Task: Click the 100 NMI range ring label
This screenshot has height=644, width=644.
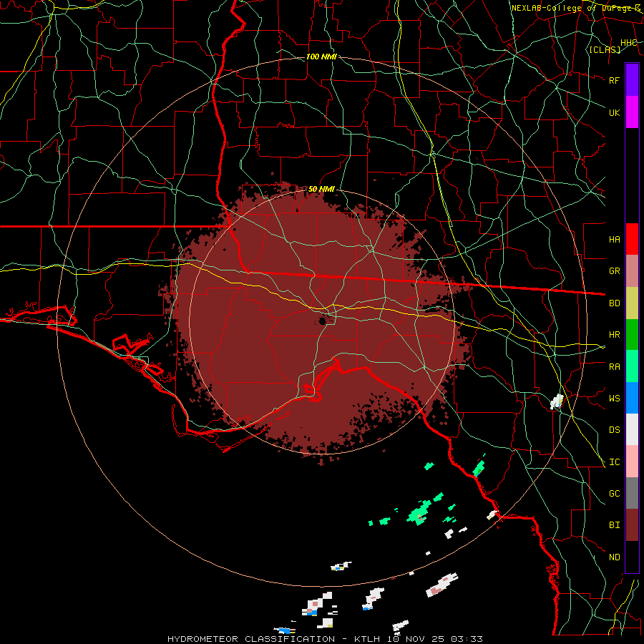Action: pyautogui.click(x=321, y=57)
